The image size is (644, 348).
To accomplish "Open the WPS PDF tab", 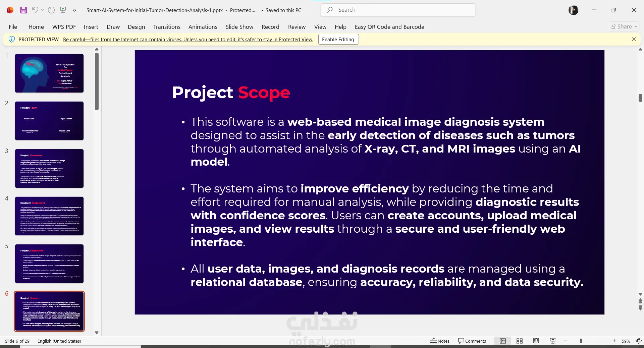I will (64, 27).
